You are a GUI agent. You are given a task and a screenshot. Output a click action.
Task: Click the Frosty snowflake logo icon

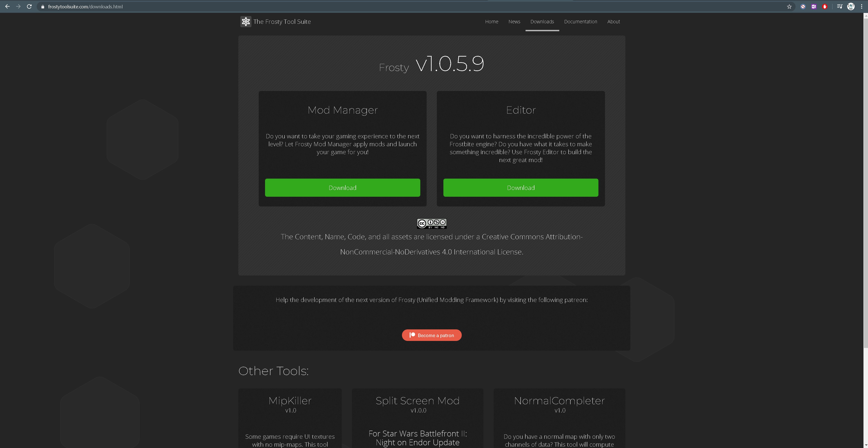click(246, 22)
